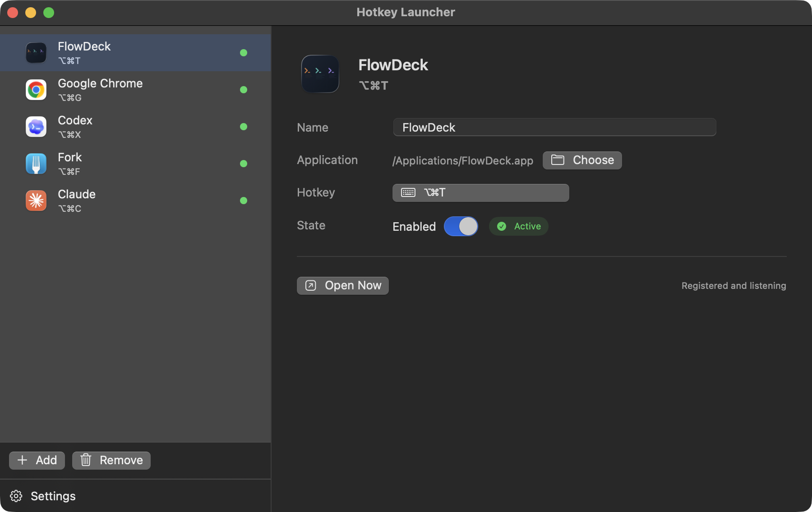Image resolution: width=812 pixels, height=512 pixels.
Task: Click the large FlowDeck icon in detail header
Action: point(320,74)
